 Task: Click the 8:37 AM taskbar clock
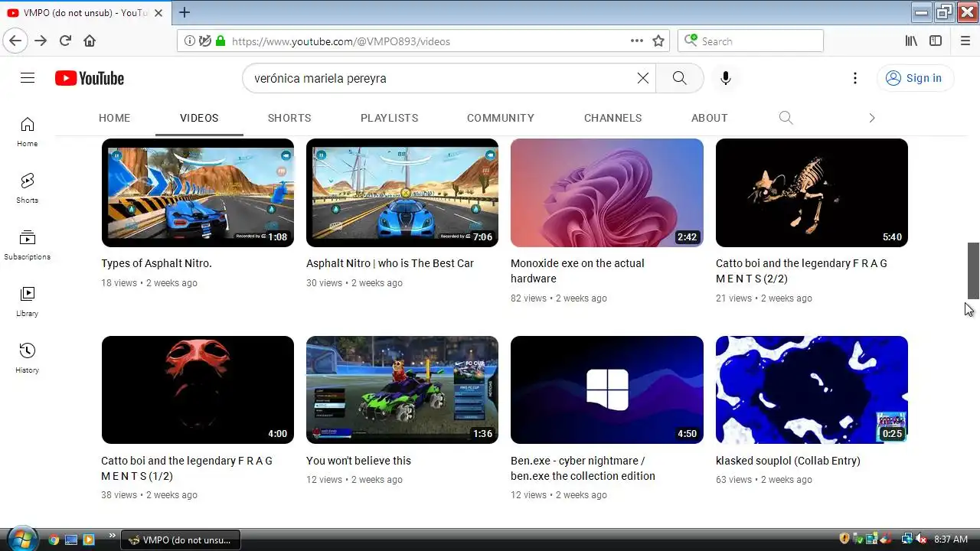951,540
